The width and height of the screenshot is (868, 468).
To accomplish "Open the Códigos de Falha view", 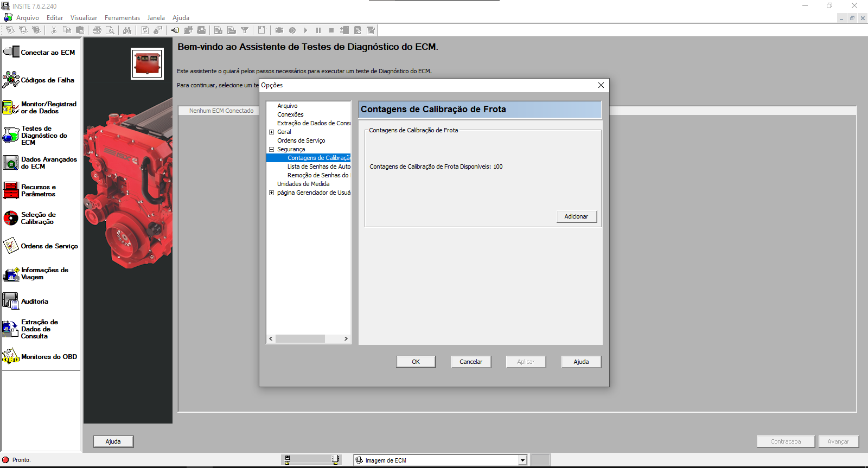I will [40, 80].
